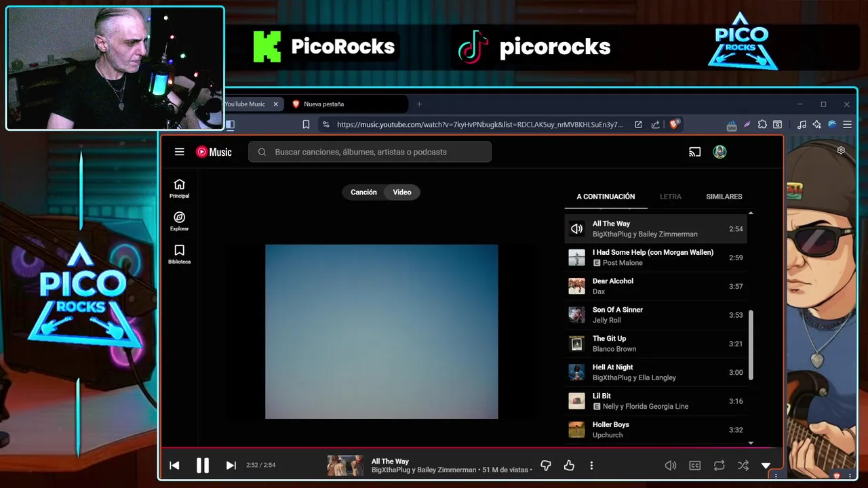Close the YouTube Music browser tab
Viewport: 868px width, 488px height.
275,104
